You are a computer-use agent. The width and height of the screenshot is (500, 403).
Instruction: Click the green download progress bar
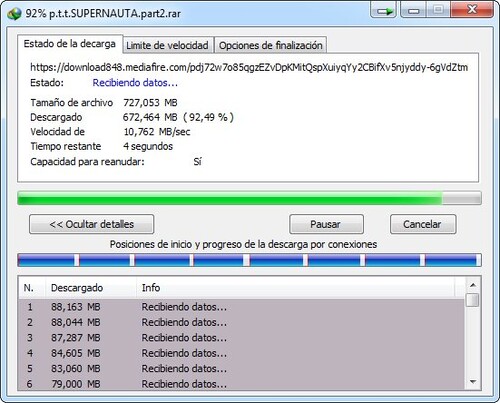(249, 198)
